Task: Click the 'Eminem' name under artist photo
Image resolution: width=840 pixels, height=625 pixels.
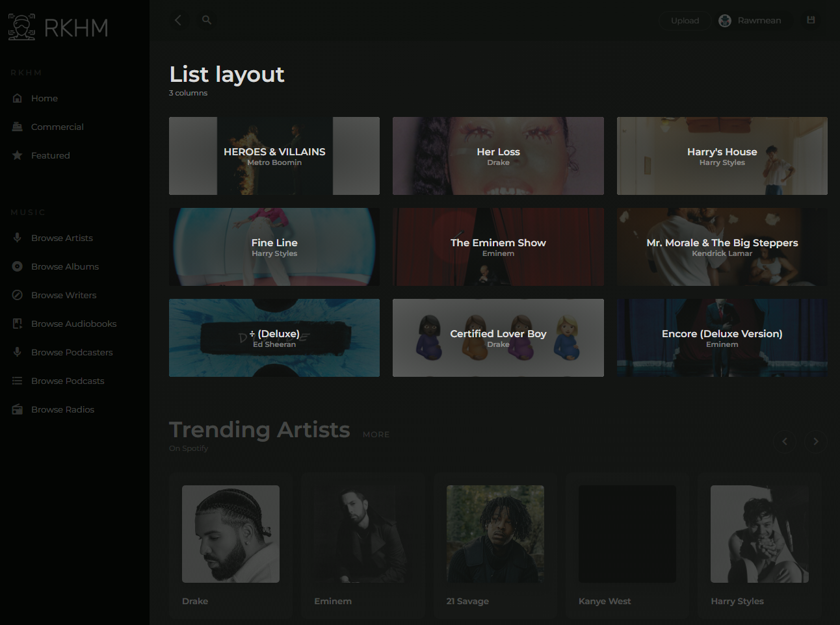Action: (333, 601)
